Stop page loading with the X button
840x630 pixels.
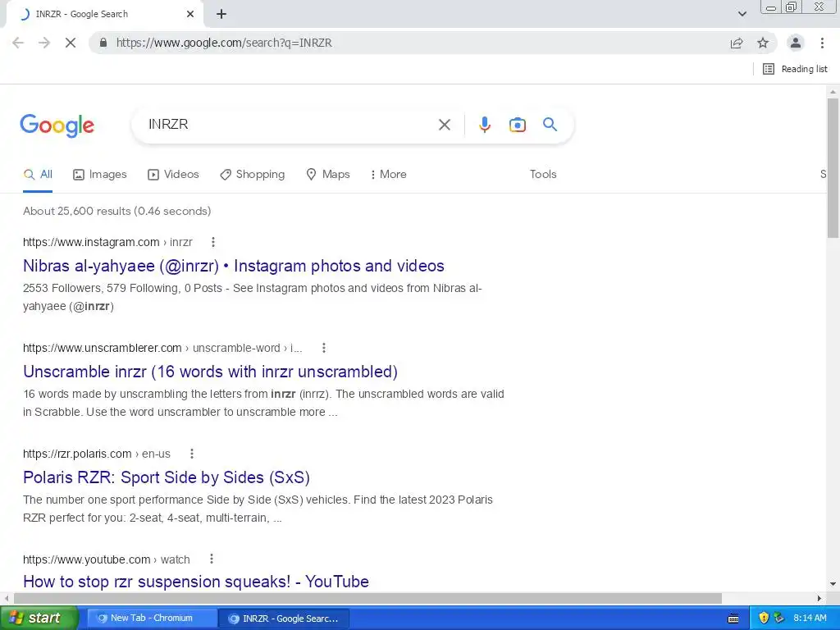coord(71,43)
